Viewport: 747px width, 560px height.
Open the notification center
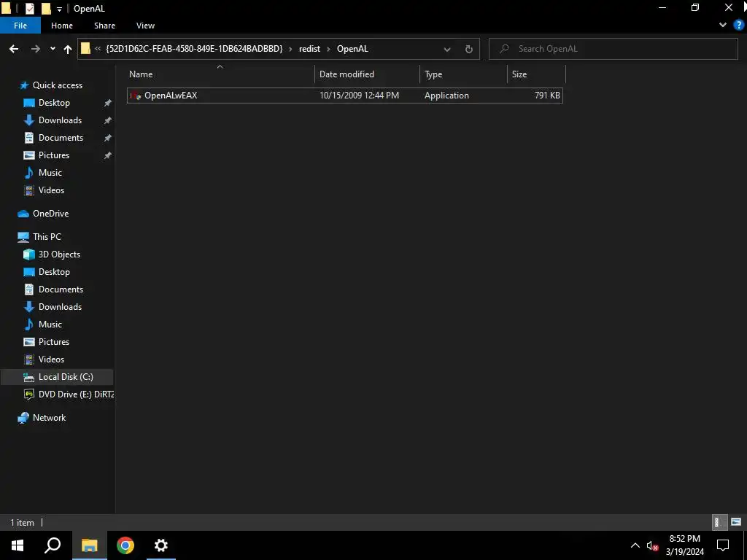(x=723, y=545)
